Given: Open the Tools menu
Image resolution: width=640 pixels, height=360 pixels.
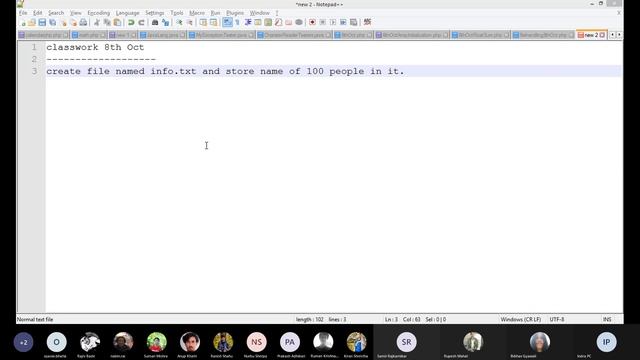Looking at the screenshot, I should point(177,13).
